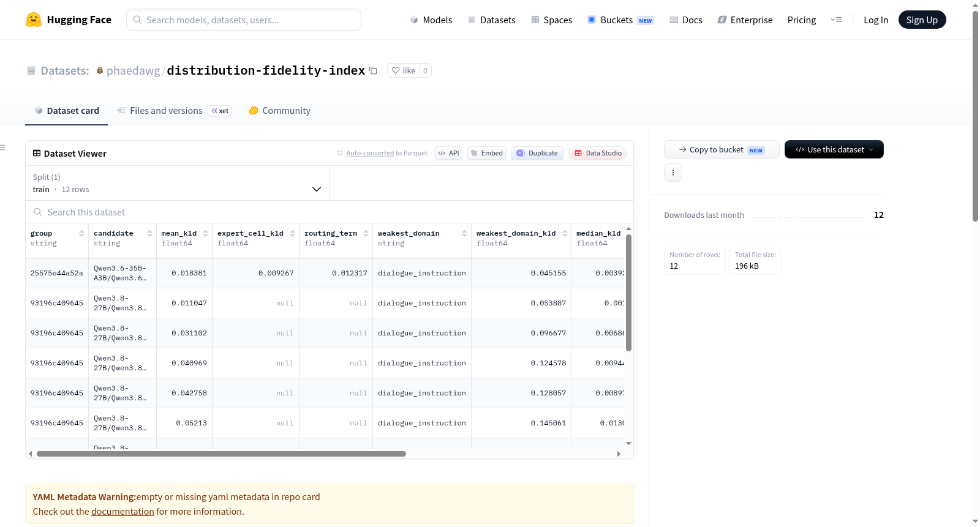Open the Use this dataset dropdown
This screenshot has height=527, width=980.
(x=834, y=149)
